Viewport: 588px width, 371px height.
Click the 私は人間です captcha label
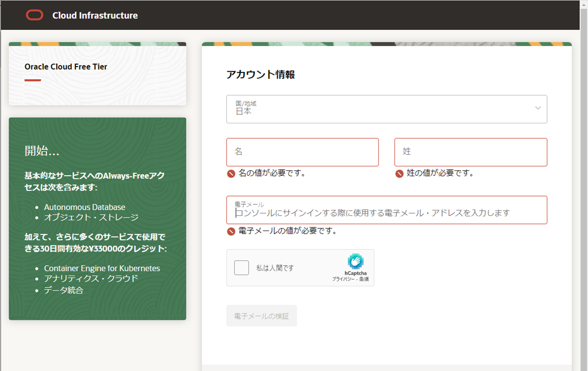point(275,268)
